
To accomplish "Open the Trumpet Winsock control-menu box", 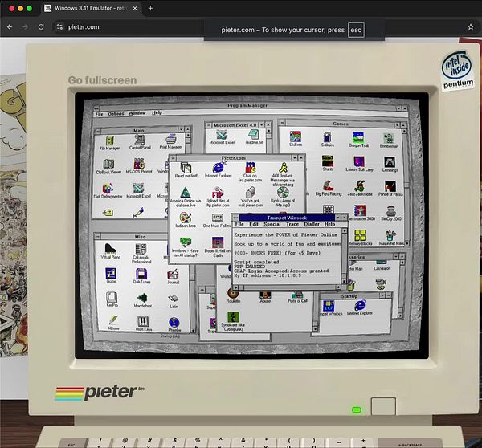I will point(235,218).
